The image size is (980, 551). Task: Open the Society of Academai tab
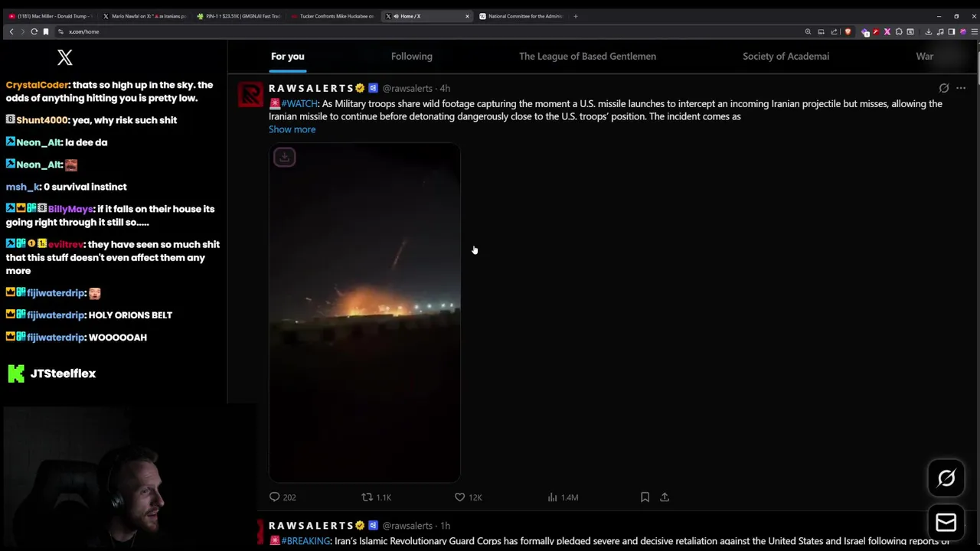click(786, 56)
